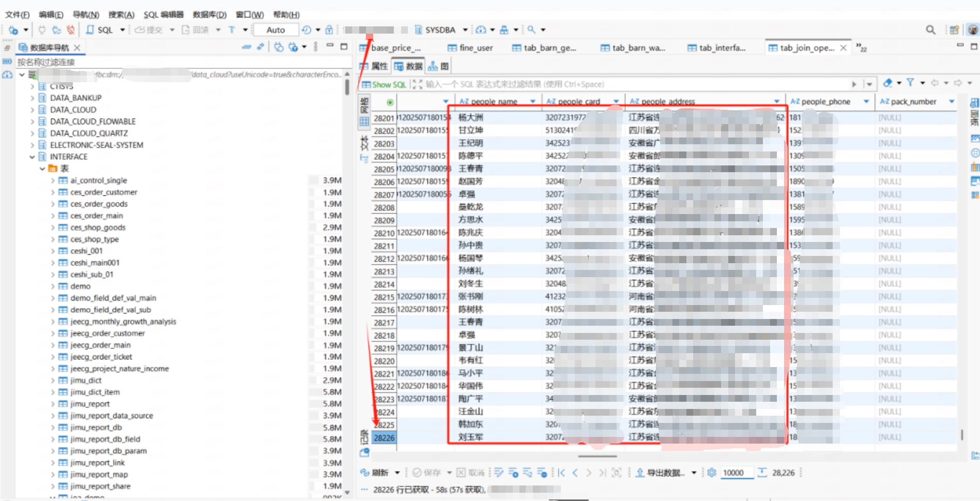Open a new SQL editor from toolbar
Viewport: 980px width, 501px height.
click(x=100, y=30)
